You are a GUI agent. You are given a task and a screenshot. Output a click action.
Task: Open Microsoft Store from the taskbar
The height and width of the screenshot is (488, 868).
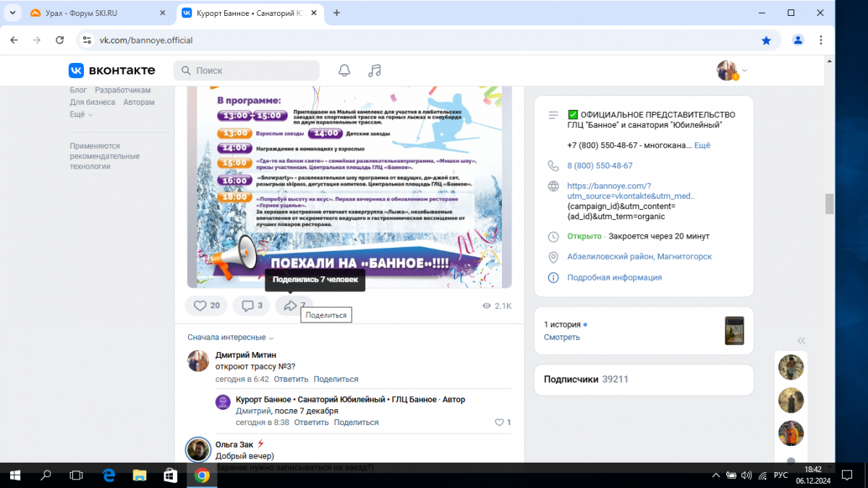(171, 475)
